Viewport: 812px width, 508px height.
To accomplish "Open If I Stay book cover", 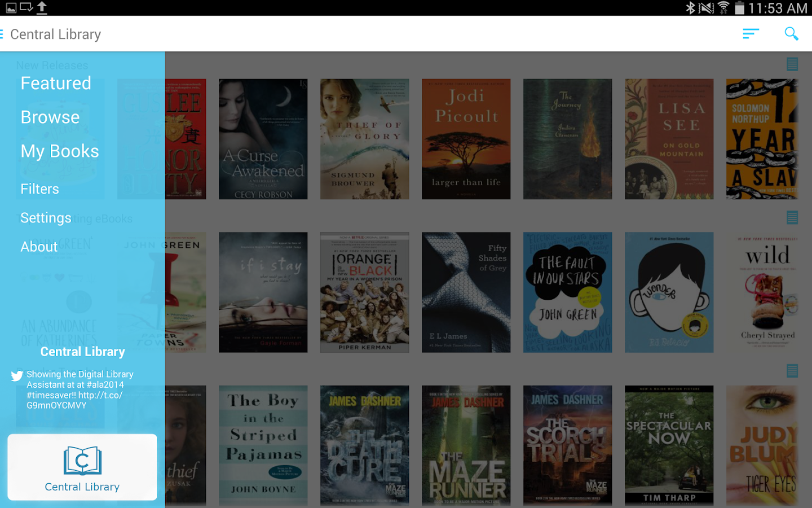I will [263, 292].
